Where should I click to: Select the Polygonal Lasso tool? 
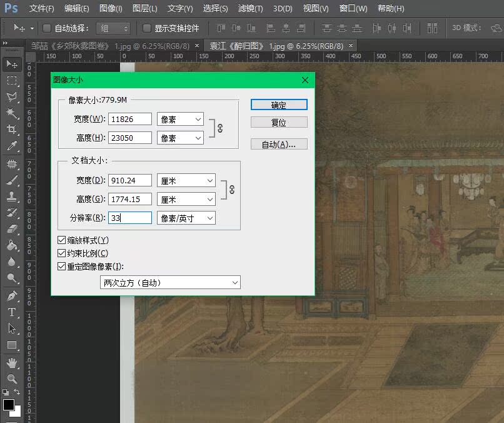pyautogui.click(x=12, y=97)
